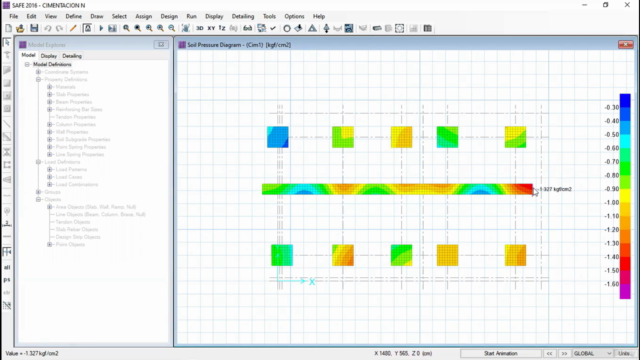Expand the Groups tree node
The image size is (640, 360).
[38, 192]
